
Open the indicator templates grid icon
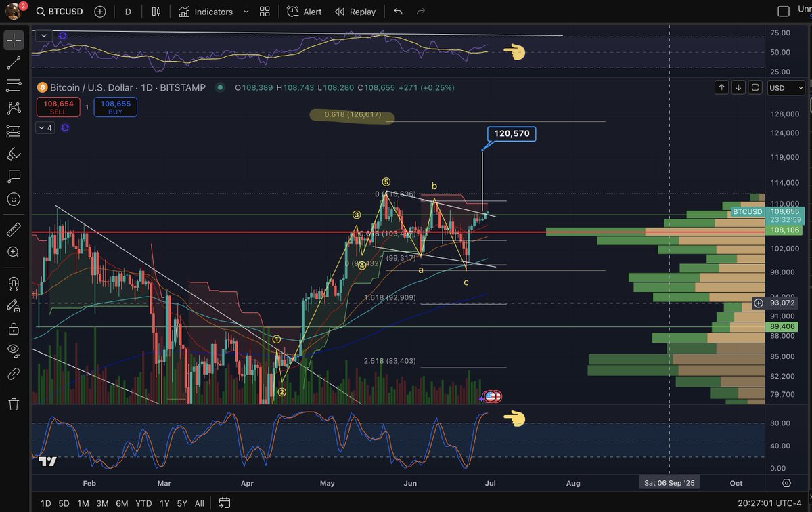(265, 12)
